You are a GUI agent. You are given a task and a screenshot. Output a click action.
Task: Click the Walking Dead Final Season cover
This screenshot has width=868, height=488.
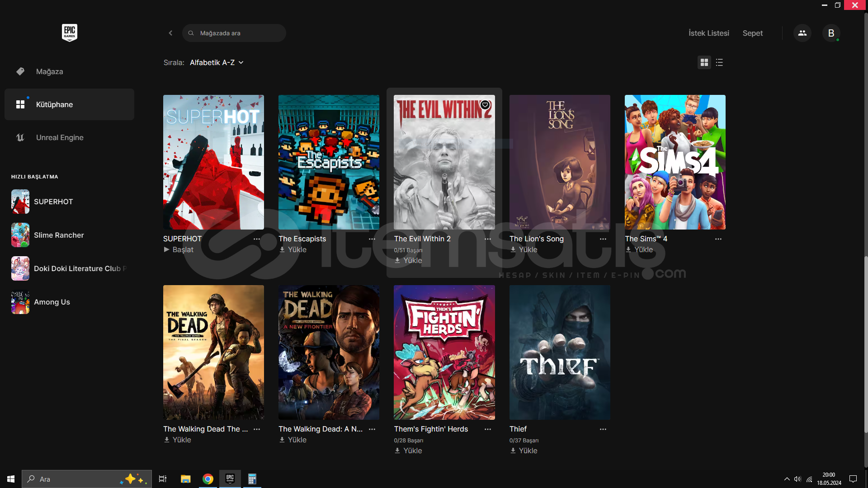tap(213, 352)
